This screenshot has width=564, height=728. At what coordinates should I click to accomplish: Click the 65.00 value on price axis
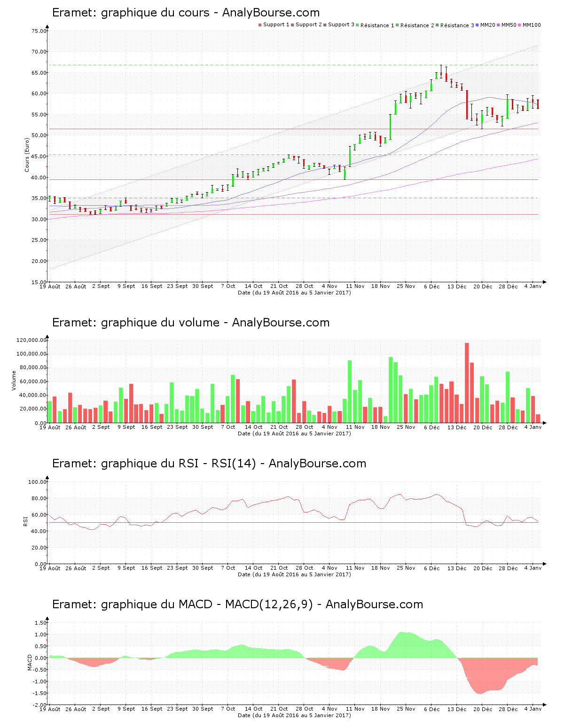pos(39,73)
